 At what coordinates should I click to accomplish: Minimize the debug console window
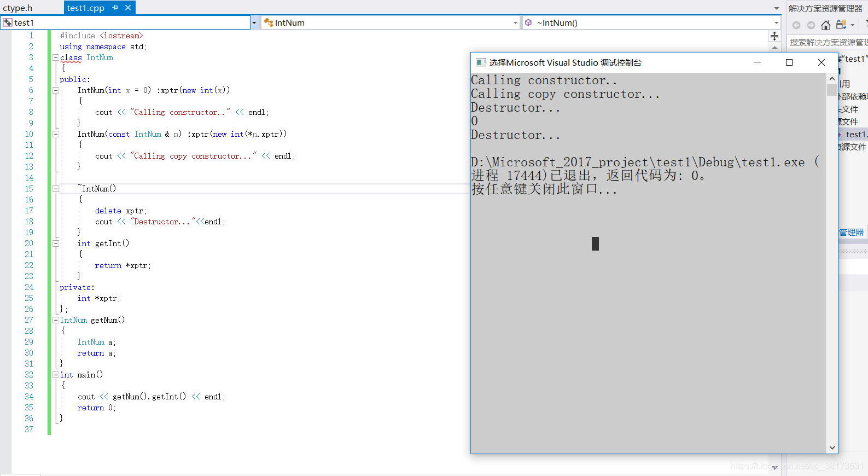(758, 62)
